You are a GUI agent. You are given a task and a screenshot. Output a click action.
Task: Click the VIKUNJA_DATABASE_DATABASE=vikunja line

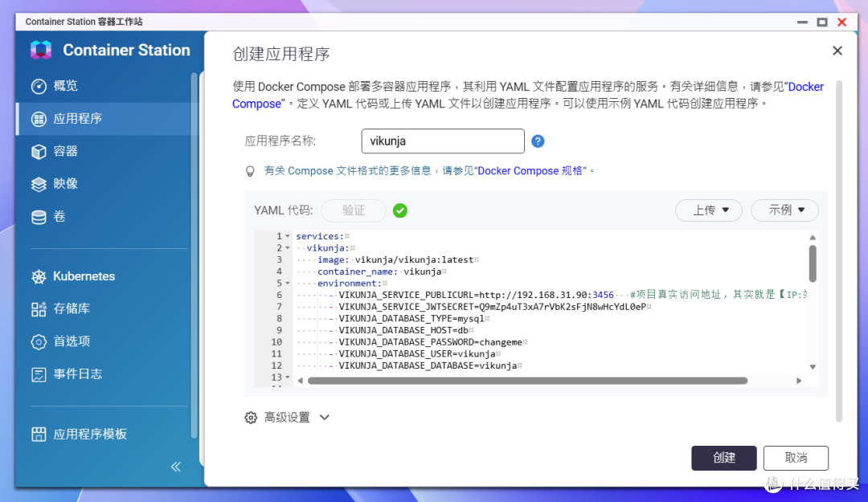pos(428,365)
